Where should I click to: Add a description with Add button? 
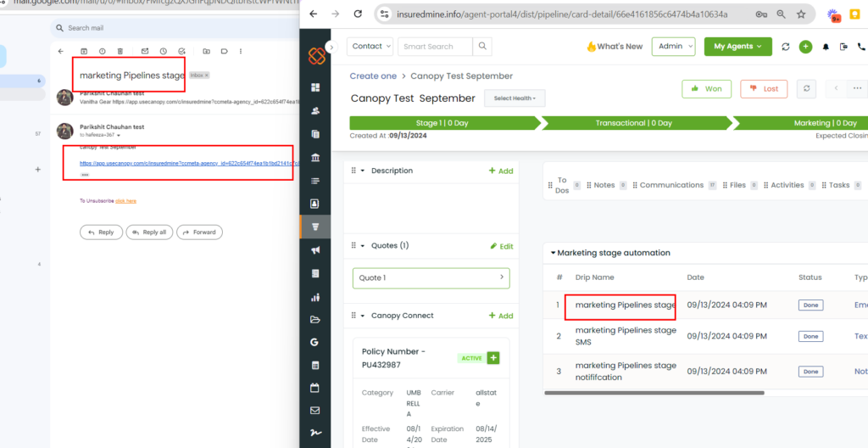[501, 171]
